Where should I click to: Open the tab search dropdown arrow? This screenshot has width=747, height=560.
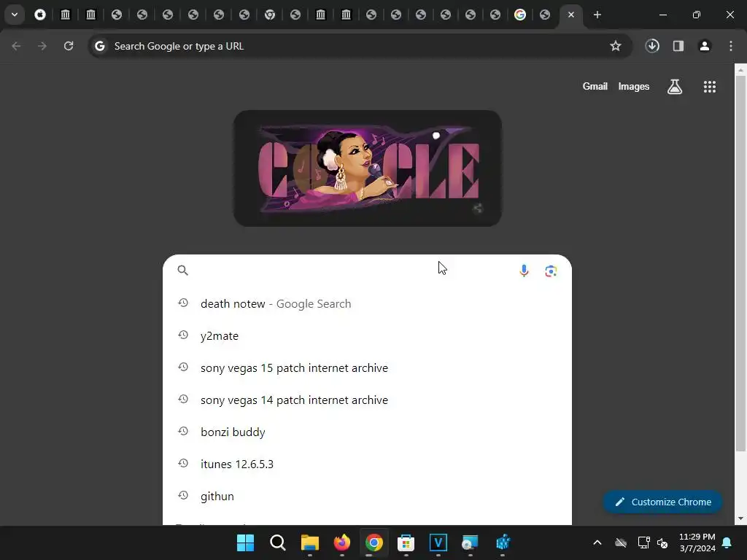point(15,15)
